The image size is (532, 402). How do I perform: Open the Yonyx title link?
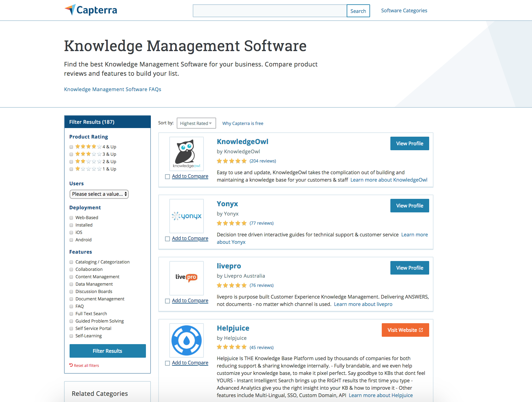pyautogui.click(x=228, y=204)
